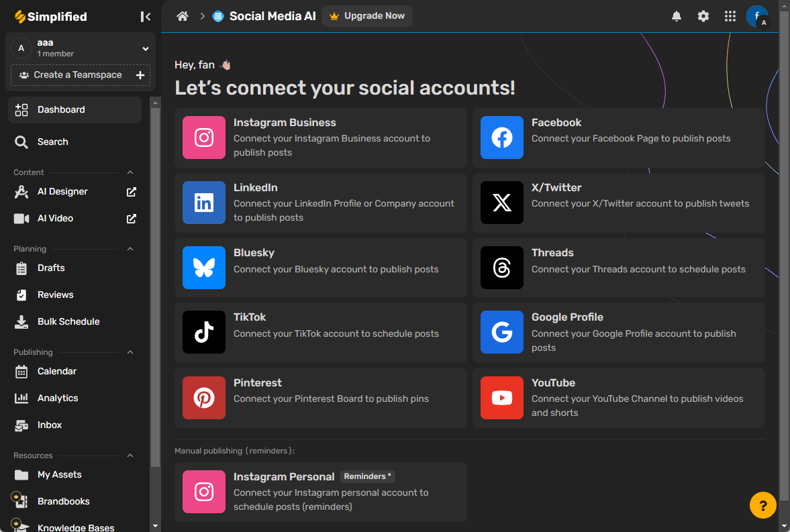Click the Social Media AI breadcrumb title
The height and width of the screenshot is (532, 790).
click(273, 16)
